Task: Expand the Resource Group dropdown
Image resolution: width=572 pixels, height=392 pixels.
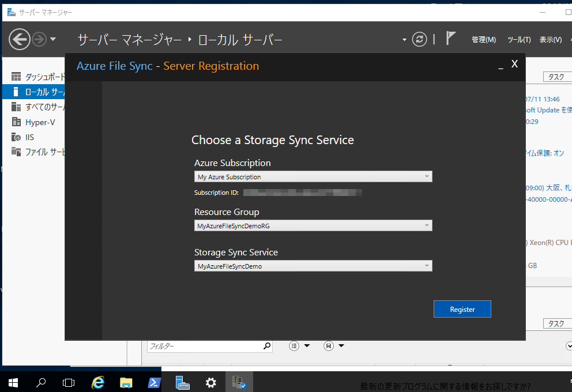Action: click(427, 225)
